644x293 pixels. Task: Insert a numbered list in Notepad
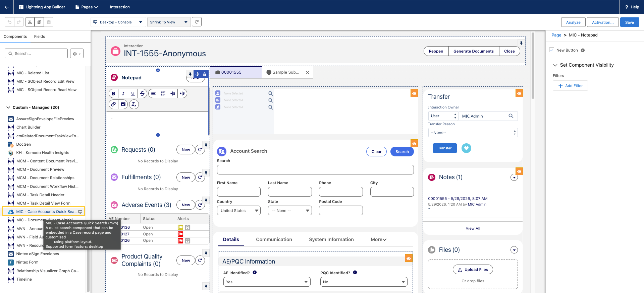point(163,94)
